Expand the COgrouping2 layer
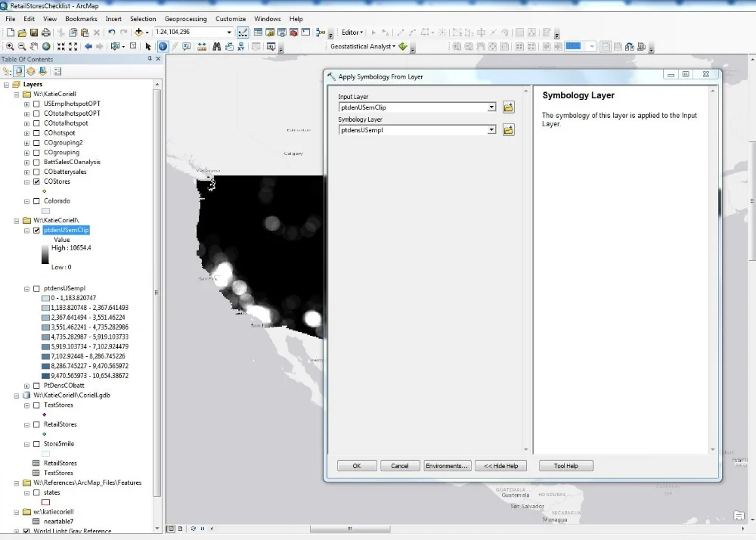Viewport: 756px width, 540px height. [x=27, y=143]
